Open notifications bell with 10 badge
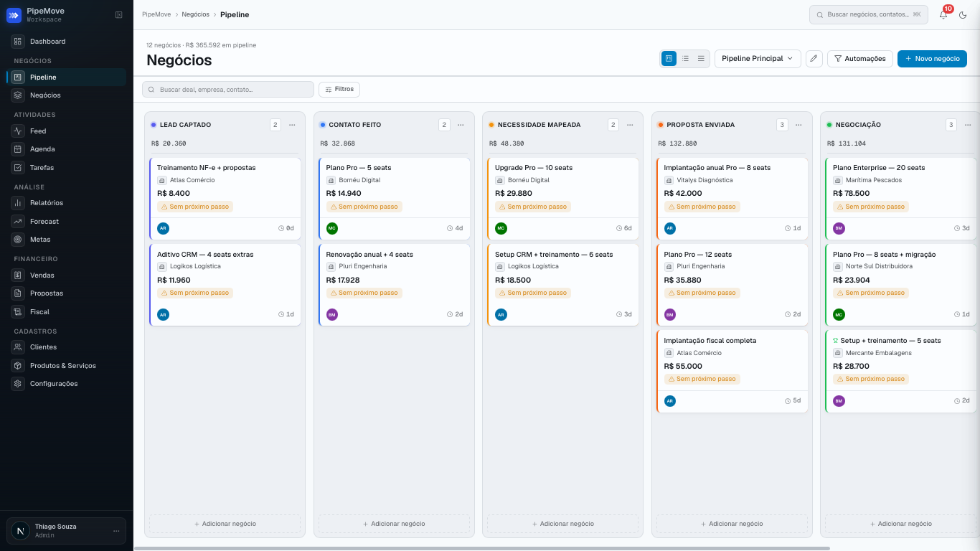The width and height of the screenshot is (980, 551). (x=943, y=14)
